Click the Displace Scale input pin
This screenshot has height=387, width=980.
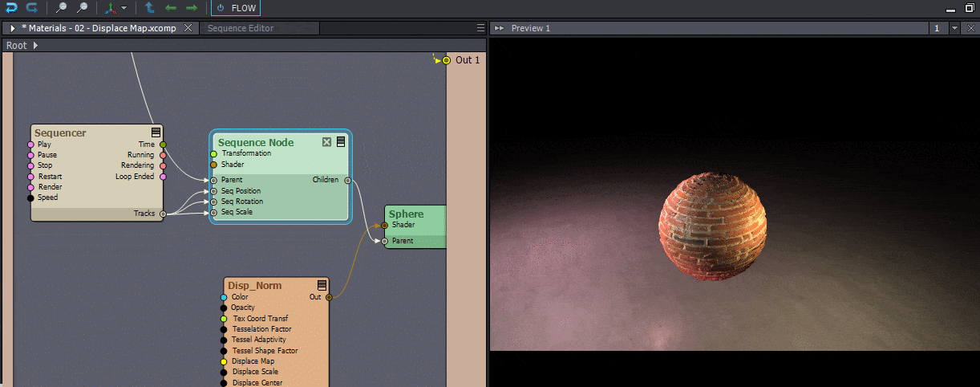224,372
